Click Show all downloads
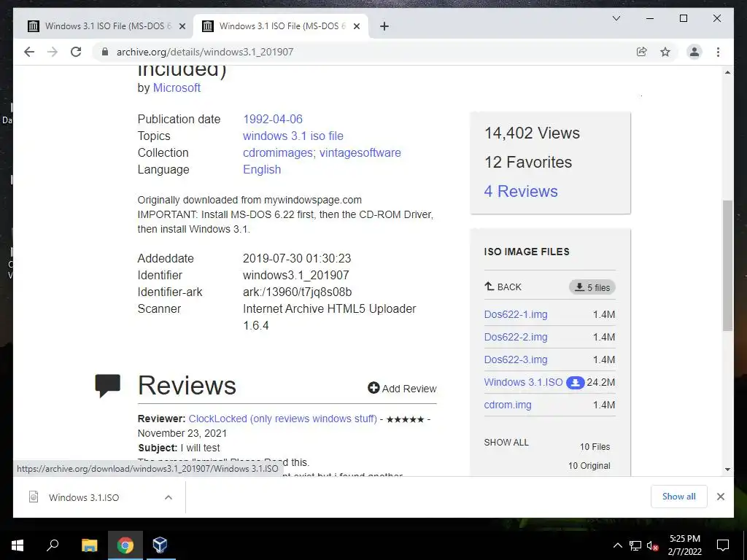This screenshot has width=747, height=560. [679, 497]
